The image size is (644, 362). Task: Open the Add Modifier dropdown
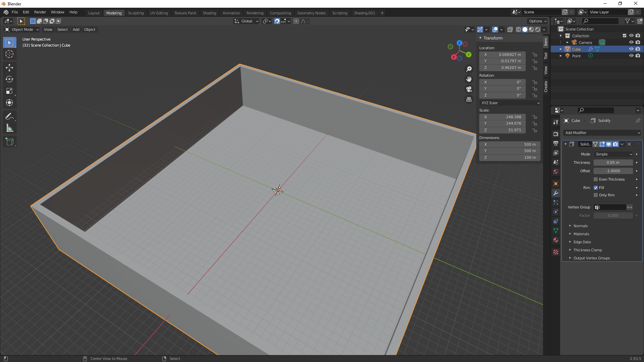click(x=602, y=133)
